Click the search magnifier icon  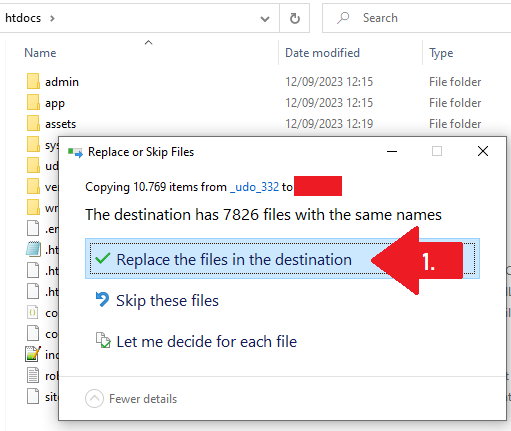point(343,18)
